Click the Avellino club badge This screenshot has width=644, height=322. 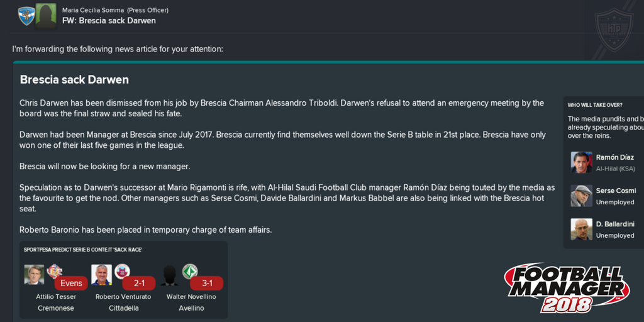189,271
